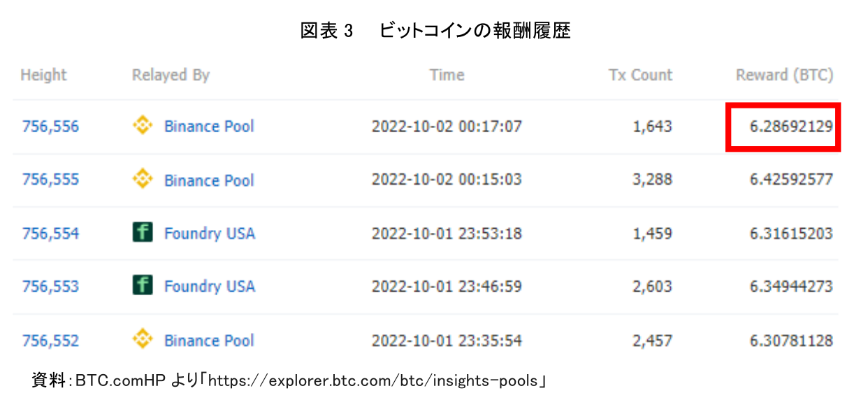
Task: Open block height 756,553 link
Action: tap(50, 287)
